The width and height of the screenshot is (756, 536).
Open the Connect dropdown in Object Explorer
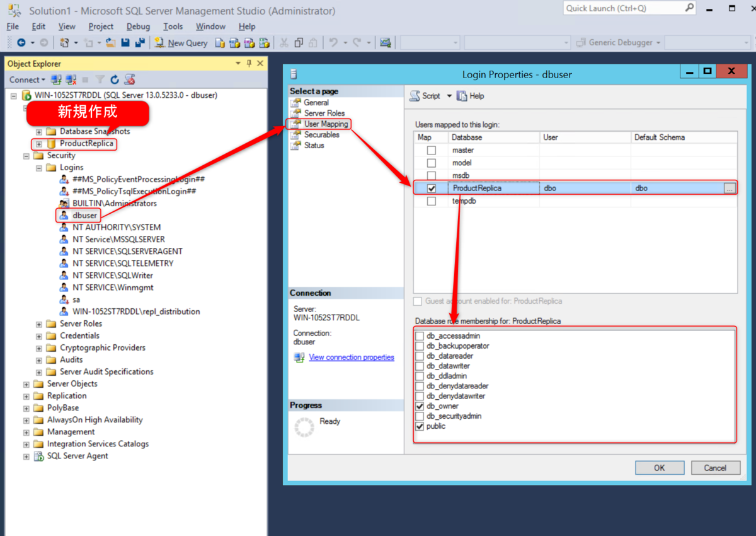pos(27,79)
